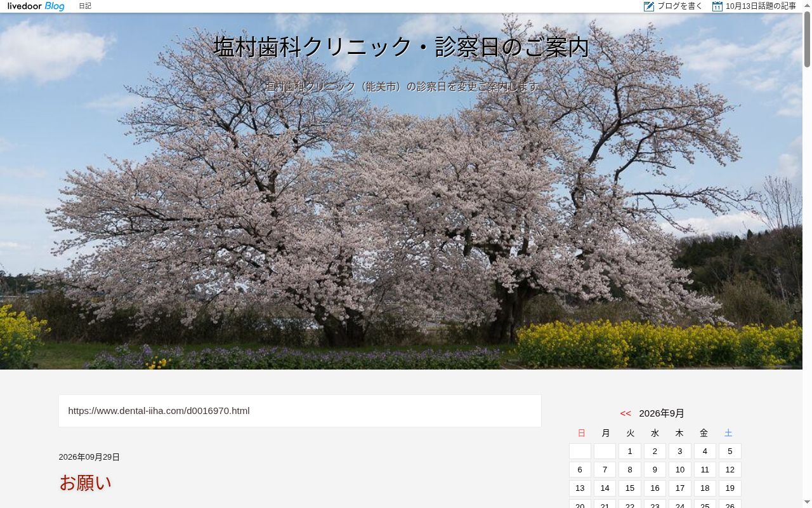
Task: Select calendar day 12
Action: 730,470
